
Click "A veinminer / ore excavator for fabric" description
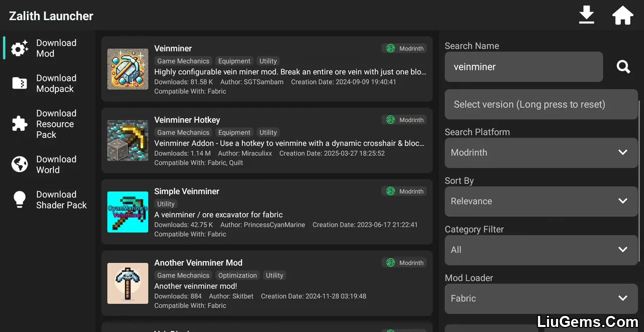click(x=218, y=214)
